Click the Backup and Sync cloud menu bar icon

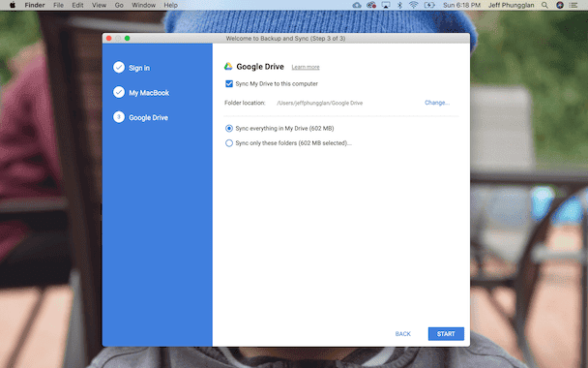(x=357, y=5)
